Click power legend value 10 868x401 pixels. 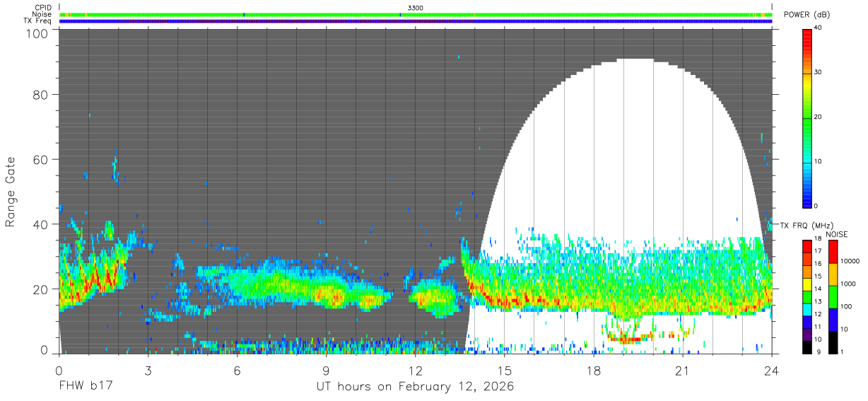[x=819, y=162]
